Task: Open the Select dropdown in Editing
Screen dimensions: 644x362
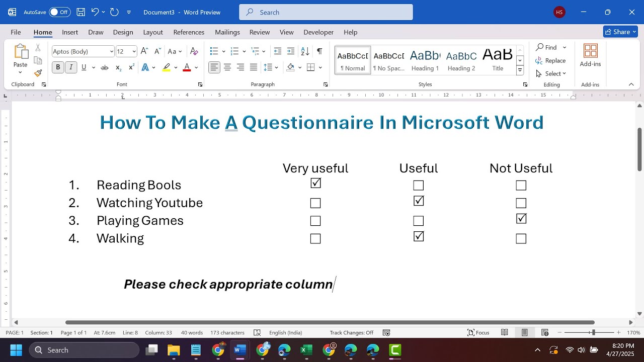Action: (551, 73)
